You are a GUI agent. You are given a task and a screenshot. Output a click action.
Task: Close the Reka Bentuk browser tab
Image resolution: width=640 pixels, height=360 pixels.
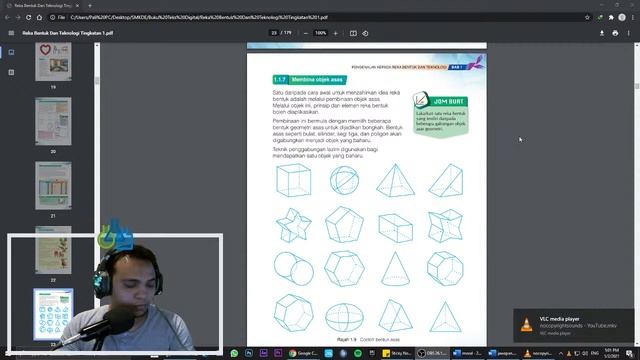[77, 6]
